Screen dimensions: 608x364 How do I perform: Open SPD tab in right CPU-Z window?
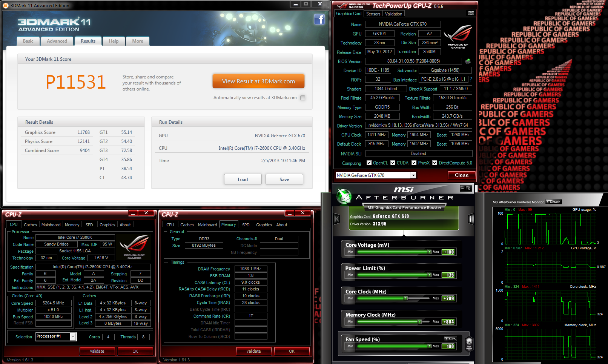[246, 225]
